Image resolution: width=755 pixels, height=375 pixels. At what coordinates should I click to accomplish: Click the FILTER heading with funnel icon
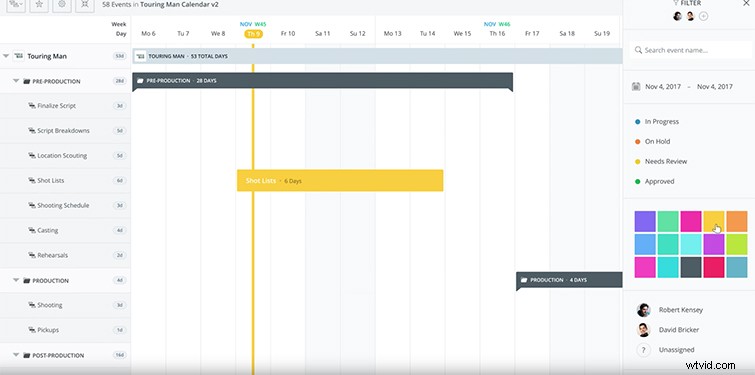[x=687, y=3]
